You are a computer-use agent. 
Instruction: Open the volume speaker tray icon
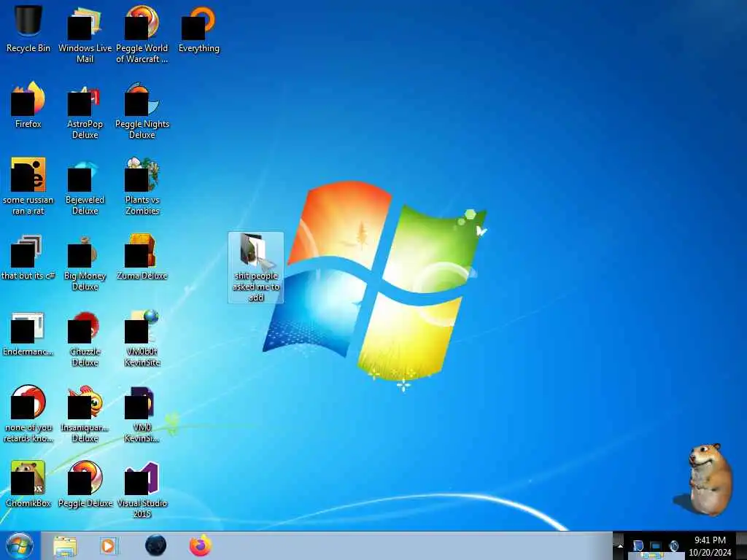click(x=673, y=545)
